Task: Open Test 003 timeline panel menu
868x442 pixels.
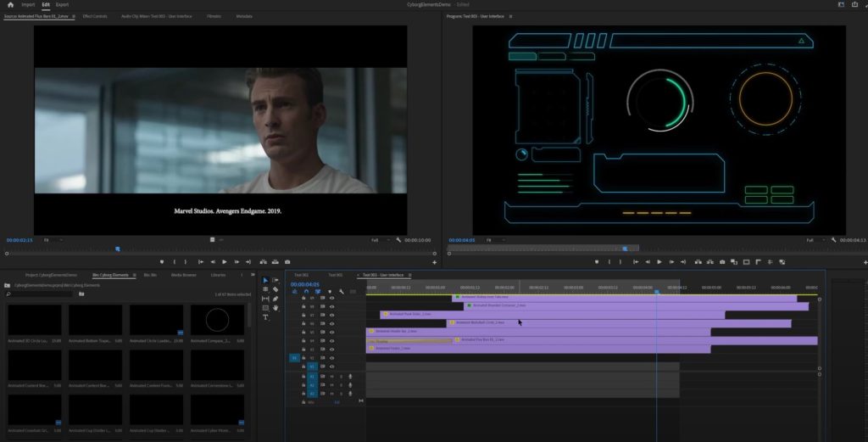Action: [x=409, y=275]
